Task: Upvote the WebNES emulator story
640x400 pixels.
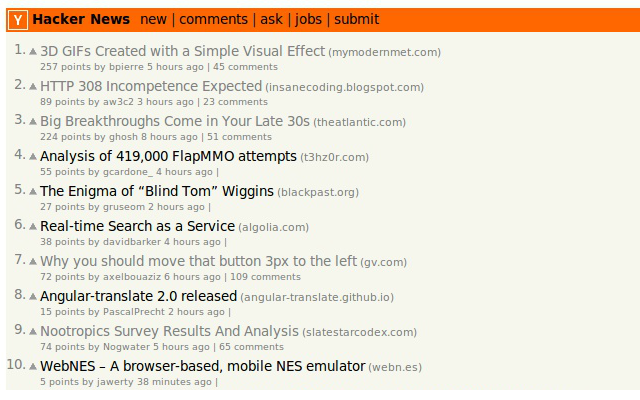Action: pyautogui.click(x=33, y=367)
